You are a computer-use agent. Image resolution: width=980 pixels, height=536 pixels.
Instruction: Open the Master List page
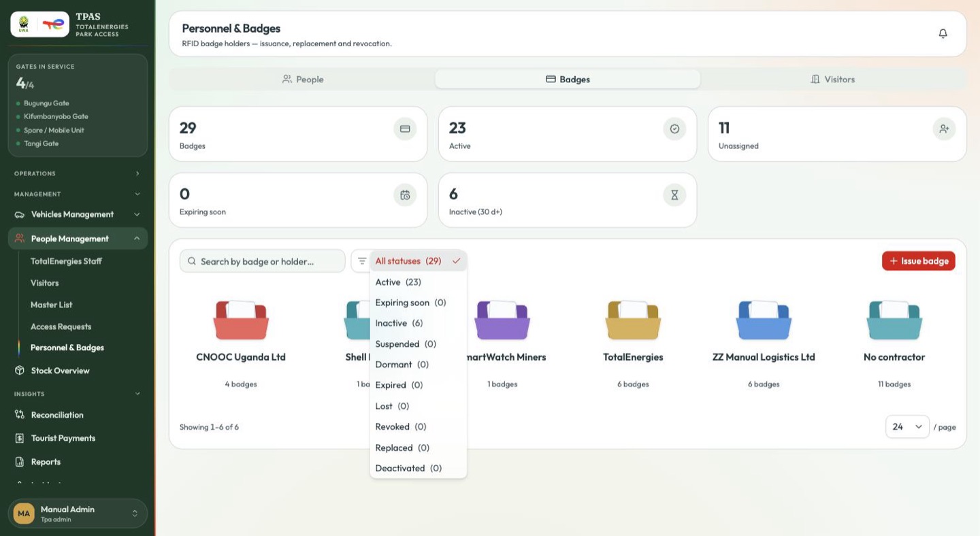point(52,305)
